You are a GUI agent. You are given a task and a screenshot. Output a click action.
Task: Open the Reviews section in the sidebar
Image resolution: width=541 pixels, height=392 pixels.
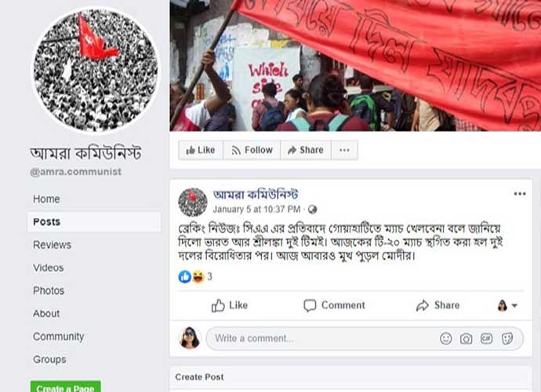52,245
